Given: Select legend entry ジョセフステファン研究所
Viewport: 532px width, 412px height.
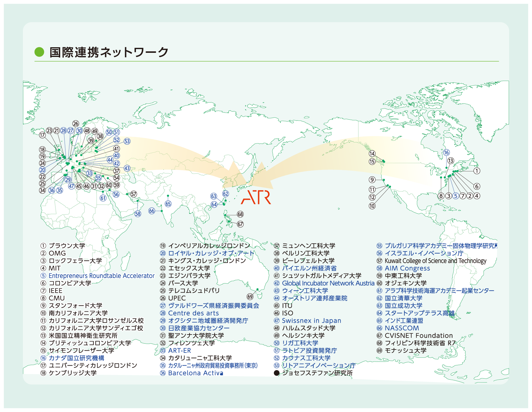Looking at the screenshot, I should (317, 373).
